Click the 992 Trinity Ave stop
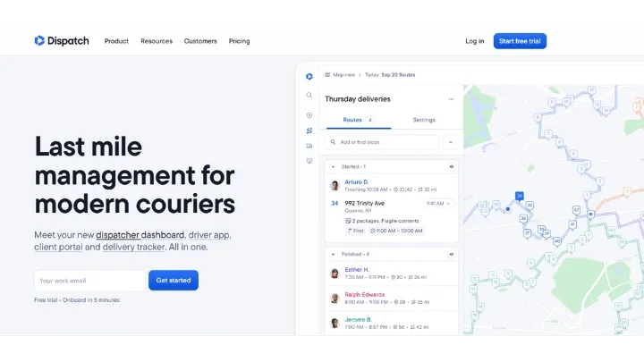 (365, 203)
